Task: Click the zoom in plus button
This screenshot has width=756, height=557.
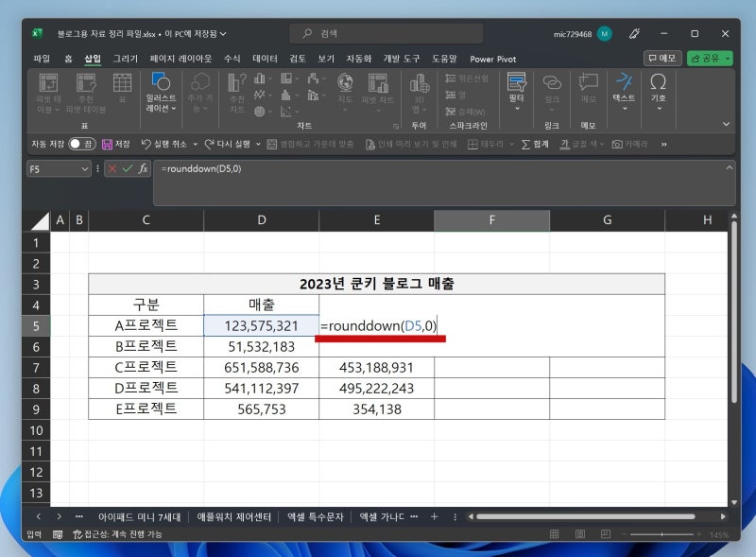Action: (698, 534)
